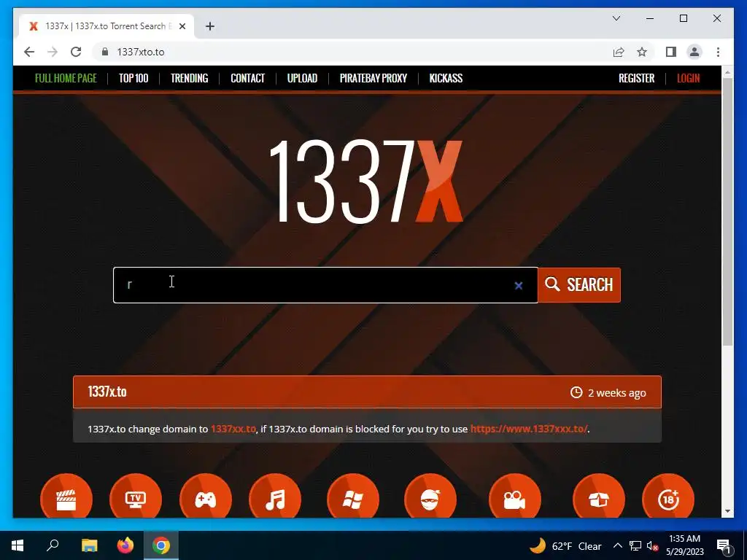Click the REGISTER link
The height and width of the screenshot is (560, 747).
pyautogui.click(x=636, y=78)
